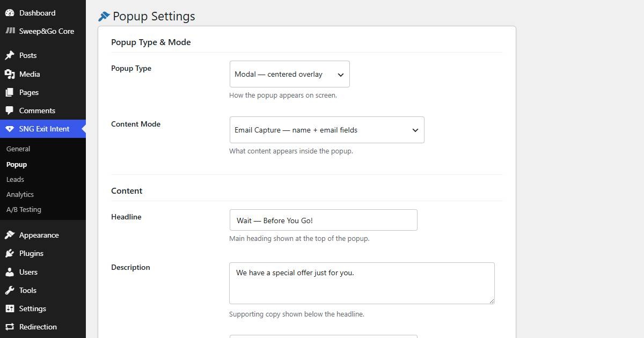The width and height of the screenshot is (644, 338).
Task: Click the Posts pushpin icon
Action: pos(10,55)
